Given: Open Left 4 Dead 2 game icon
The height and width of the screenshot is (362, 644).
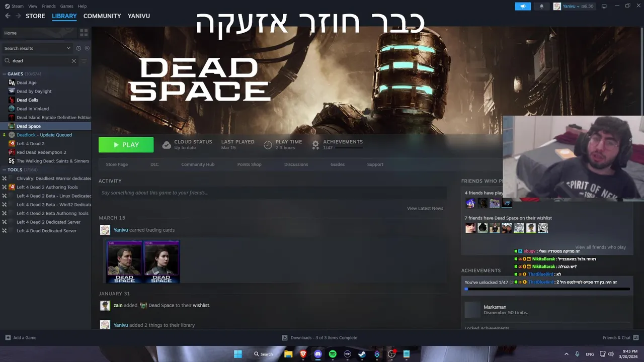Looking at the screenshot, I should 12,144.
